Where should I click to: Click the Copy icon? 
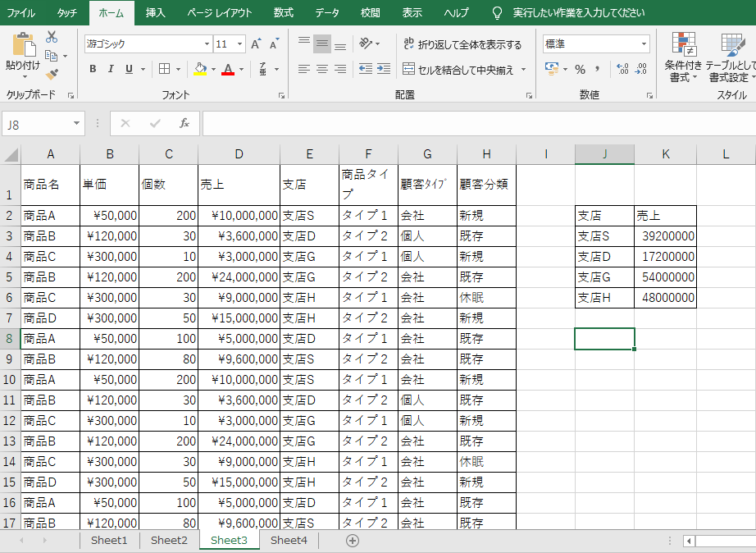pyautogui.click(x=51, y=56)
